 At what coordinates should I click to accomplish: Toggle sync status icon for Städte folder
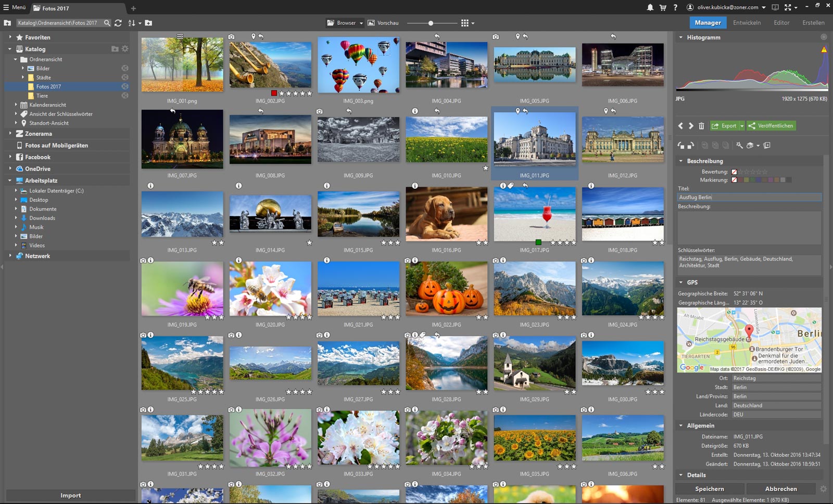125,77
